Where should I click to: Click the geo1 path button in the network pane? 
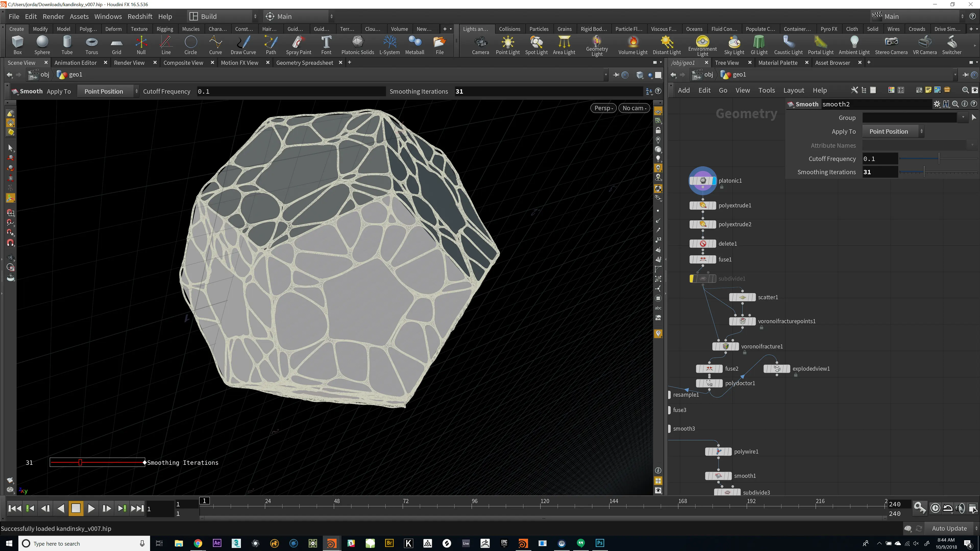pos(733,74)
